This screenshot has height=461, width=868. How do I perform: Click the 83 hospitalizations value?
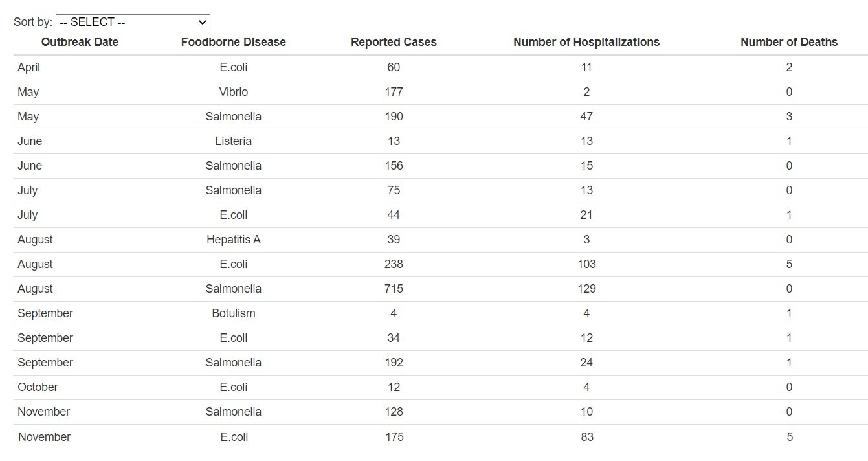tap(586, 437)
